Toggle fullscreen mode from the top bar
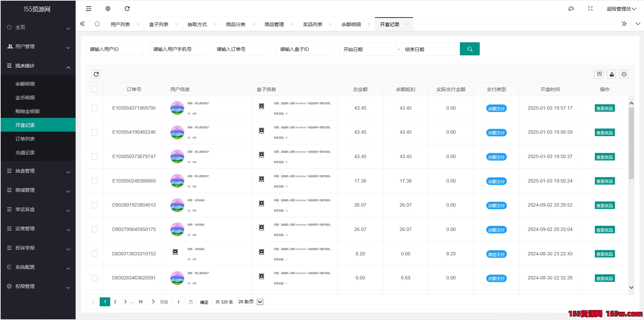 (590, 8)
